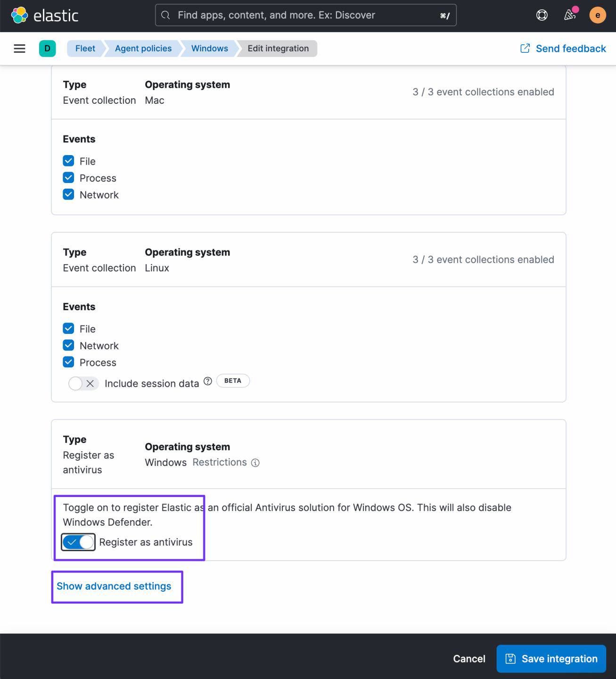Click the green D space selector
Image resolution: width=616 pixels, height=679 pixels.
pyautogui.click(x=47, y=49)
